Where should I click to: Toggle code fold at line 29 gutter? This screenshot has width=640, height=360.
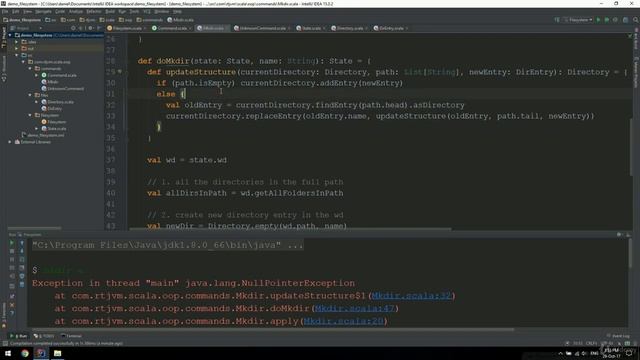click(120, 72)
